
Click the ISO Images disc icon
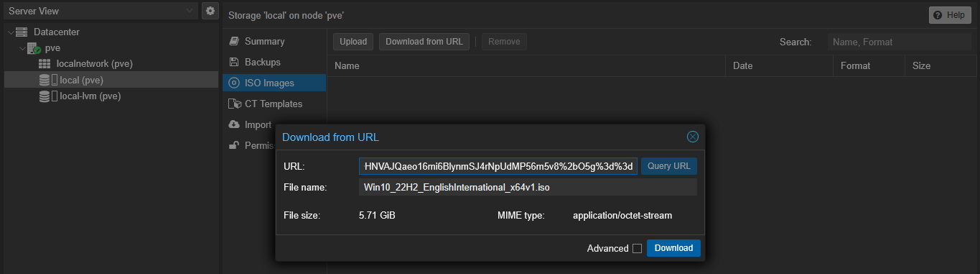point(233,83)
